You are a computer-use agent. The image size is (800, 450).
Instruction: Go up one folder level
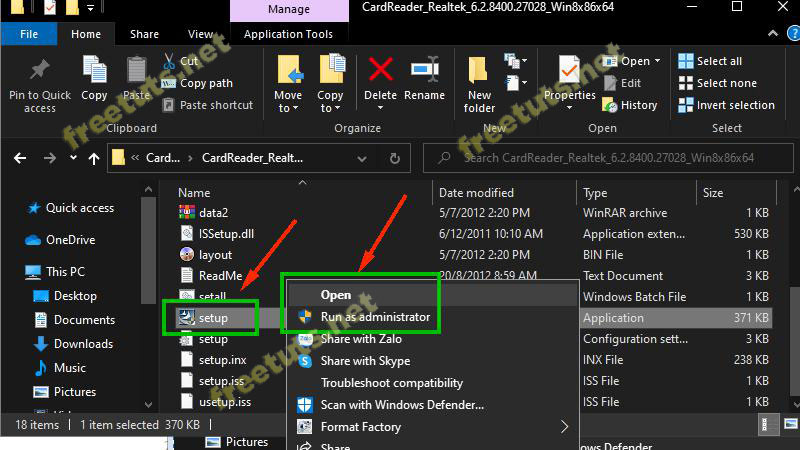click(x=93, y=158)
